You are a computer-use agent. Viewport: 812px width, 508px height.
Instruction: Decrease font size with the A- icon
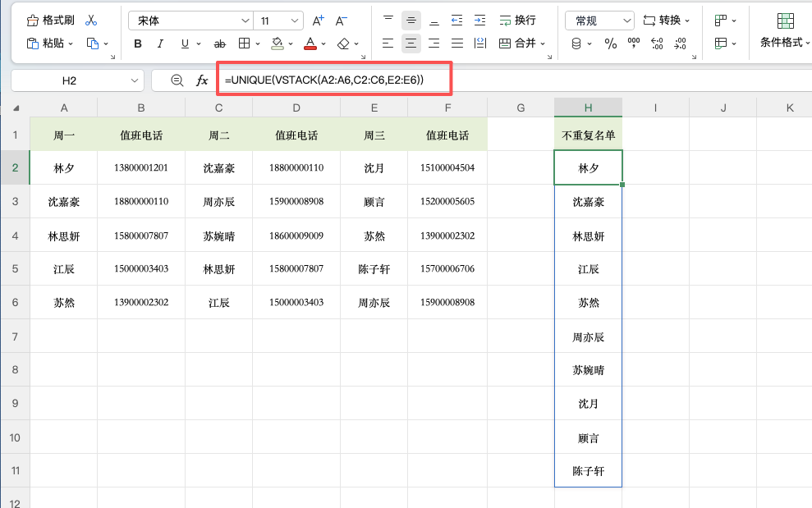pos(342,21)
